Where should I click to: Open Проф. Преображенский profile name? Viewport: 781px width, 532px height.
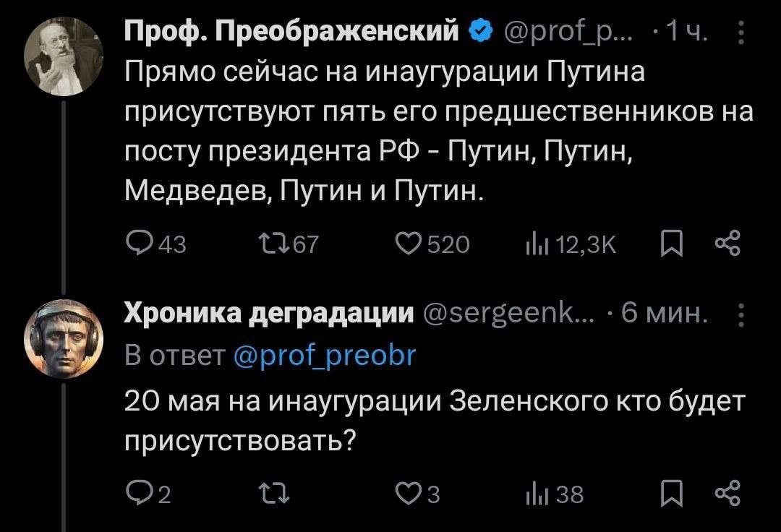click(x=293, y=33)
